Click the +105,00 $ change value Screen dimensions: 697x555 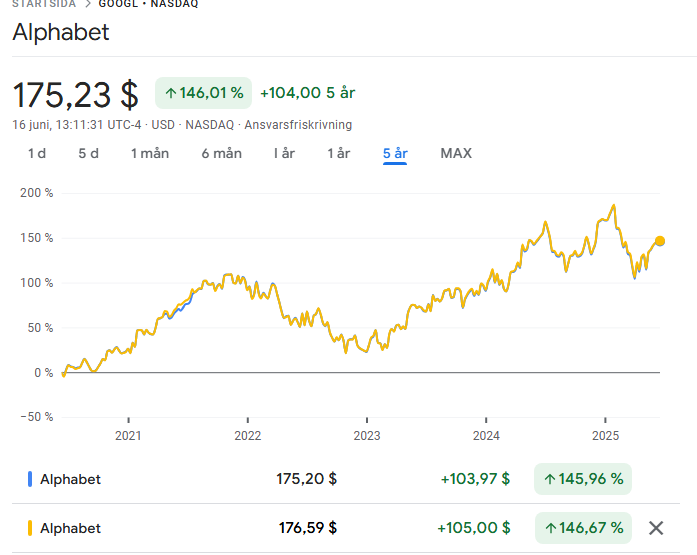(474, 528)
